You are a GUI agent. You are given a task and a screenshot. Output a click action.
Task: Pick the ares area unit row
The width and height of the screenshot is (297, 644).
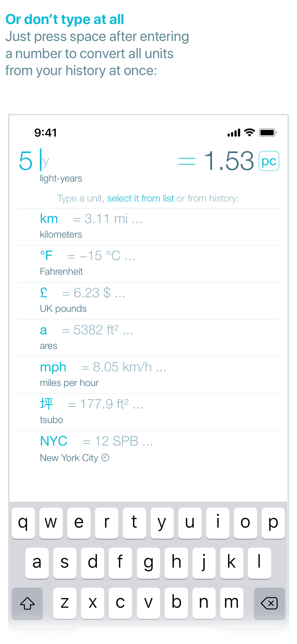[148, 338]
